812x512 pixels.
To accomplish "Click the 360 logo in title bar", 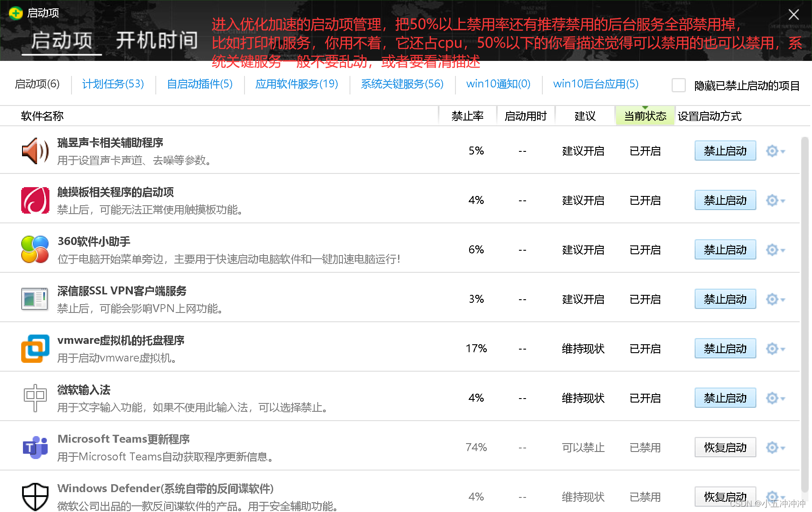I will (15, 13).
